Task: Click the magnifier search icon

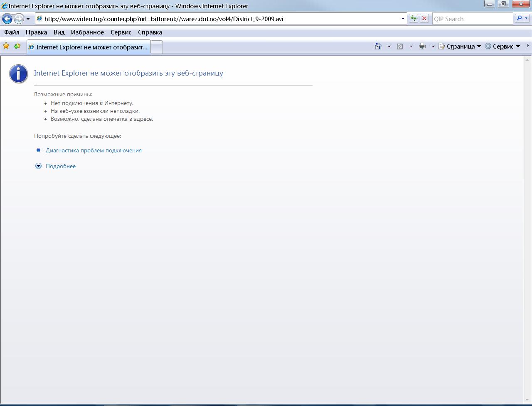Action: point(519,19)
